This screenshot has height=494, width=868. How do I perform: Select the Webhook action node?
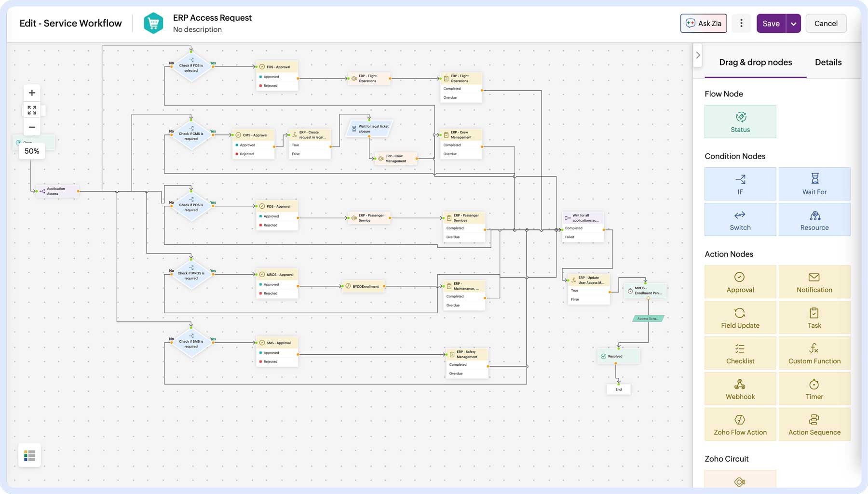[x=740, y=389]
